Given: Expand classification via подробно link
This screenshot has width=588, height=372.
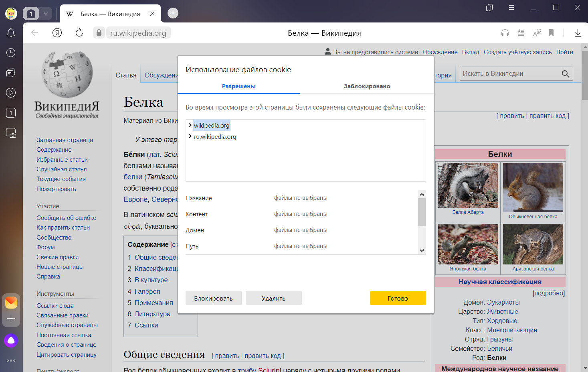Looking at the screenshot, I should click(x=549, y=293).
